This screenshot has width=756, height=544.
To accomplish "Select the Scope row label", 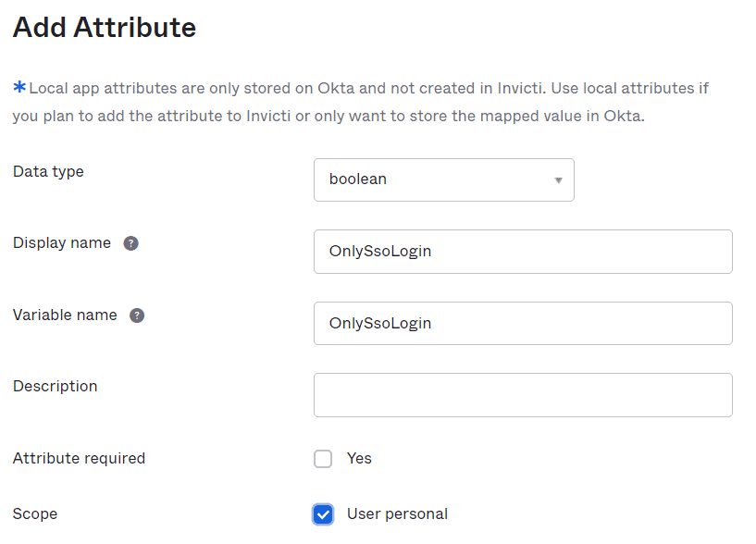I will pyautogui.click(x=35, y=513).
